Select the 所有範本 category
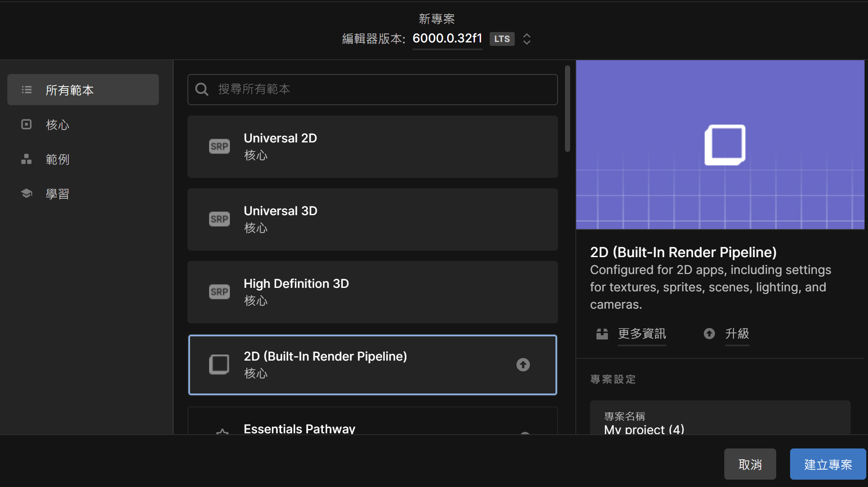The width and height of the screenshot is (868, 487). [83, 90]
